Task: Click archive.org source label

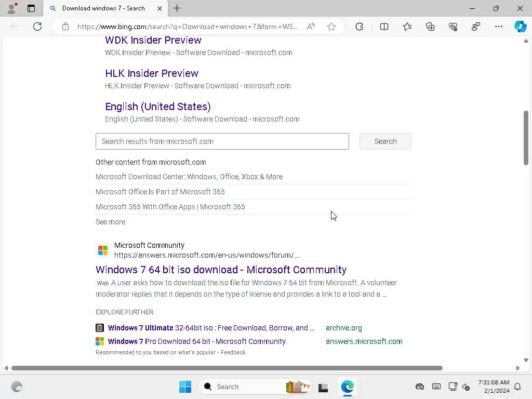Action: click(344, 328)
